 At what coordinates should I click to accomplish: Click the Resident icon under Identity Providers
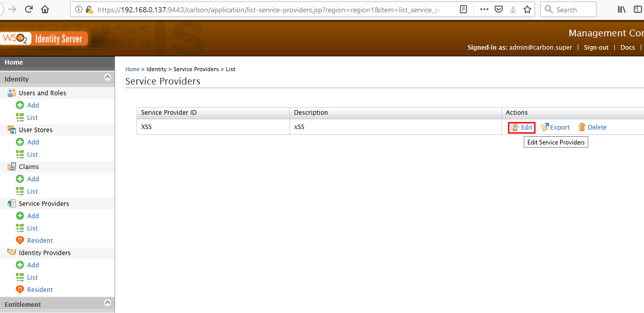pyautogui.click(x=19, y=289)
